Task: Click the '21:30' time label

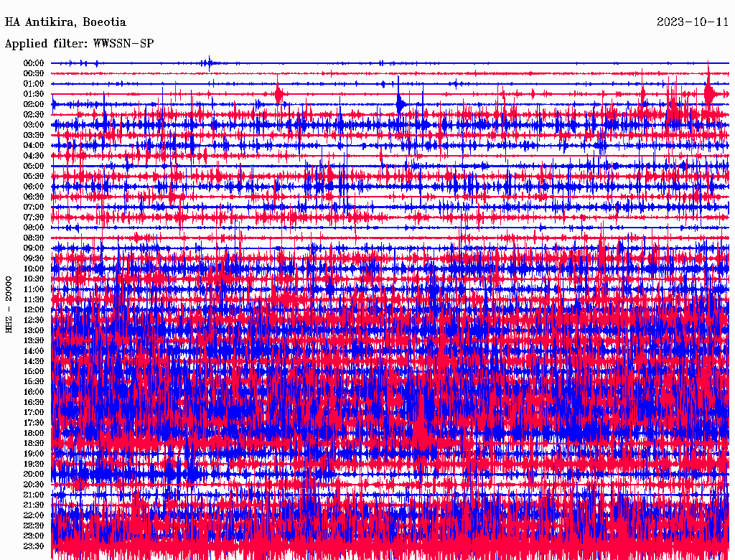Action: (x=34, y=505)
